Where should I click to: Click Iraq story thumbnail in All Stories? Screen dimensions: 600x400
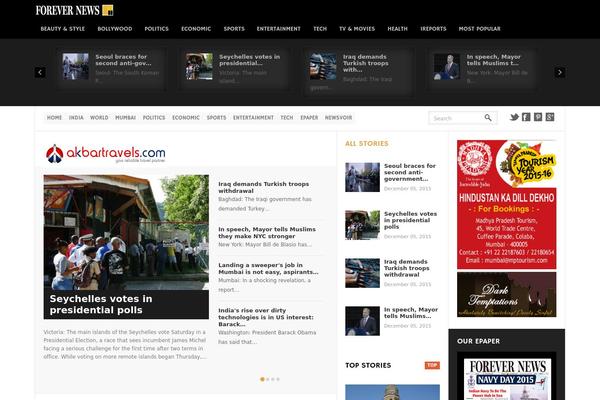point(362,273)
